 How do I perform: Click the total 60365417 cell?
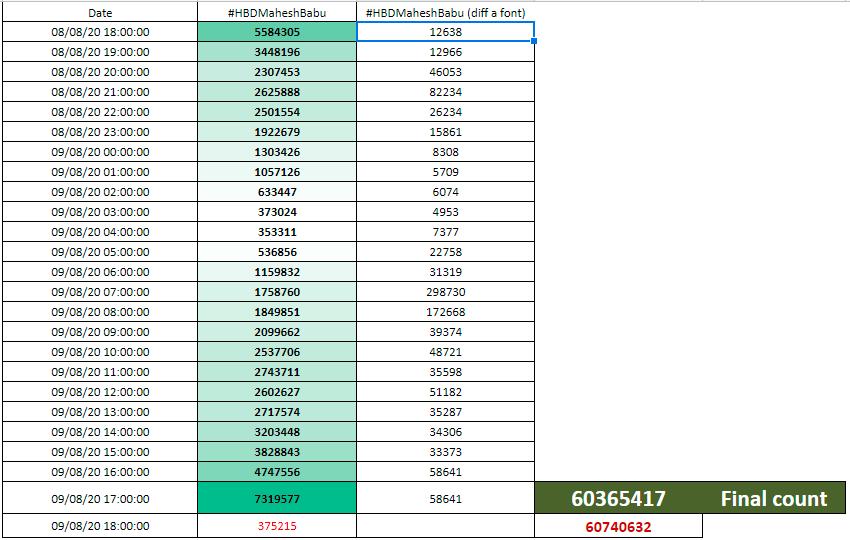pos(619,498)
